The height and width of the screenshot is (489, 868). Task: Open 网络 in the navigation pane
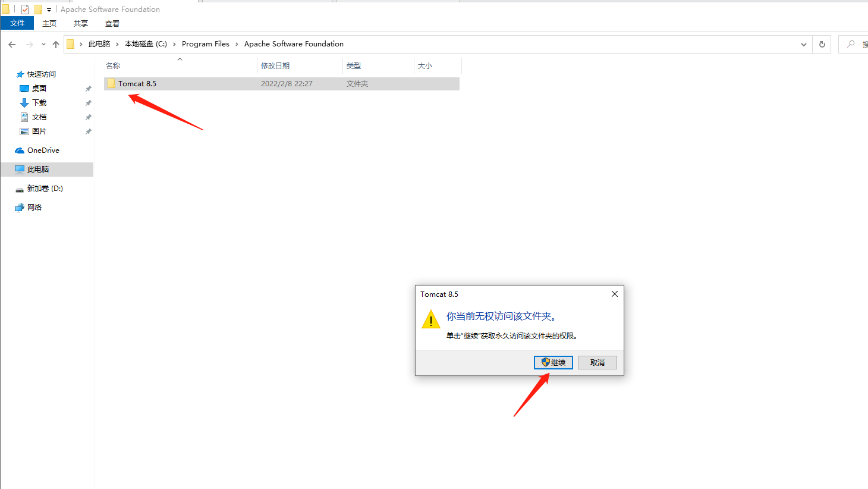pos(34,208)
